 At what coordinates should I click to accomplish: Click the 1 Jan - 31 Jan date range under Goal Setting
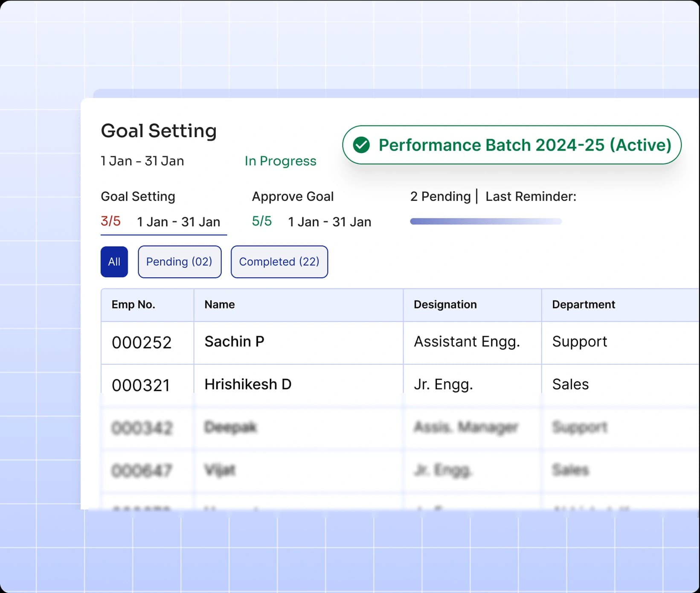pyautogui.click(x=178, y=221)
